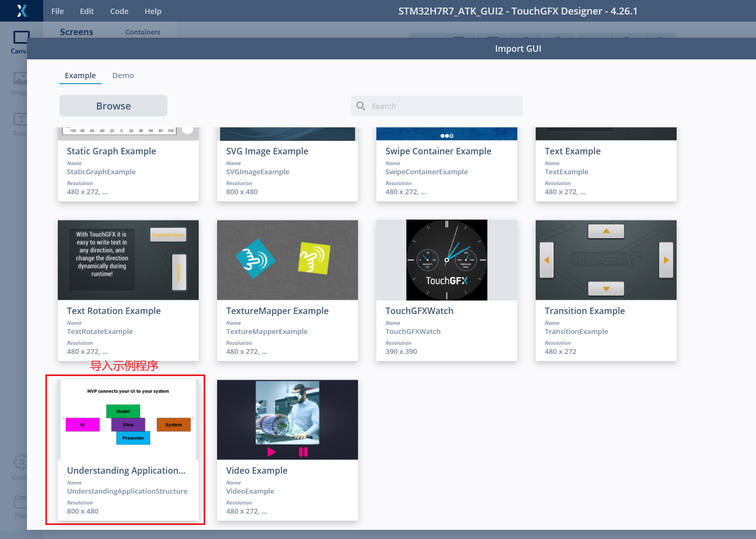Click the down arrow in the Transition thumbnail

pos(606,289)
